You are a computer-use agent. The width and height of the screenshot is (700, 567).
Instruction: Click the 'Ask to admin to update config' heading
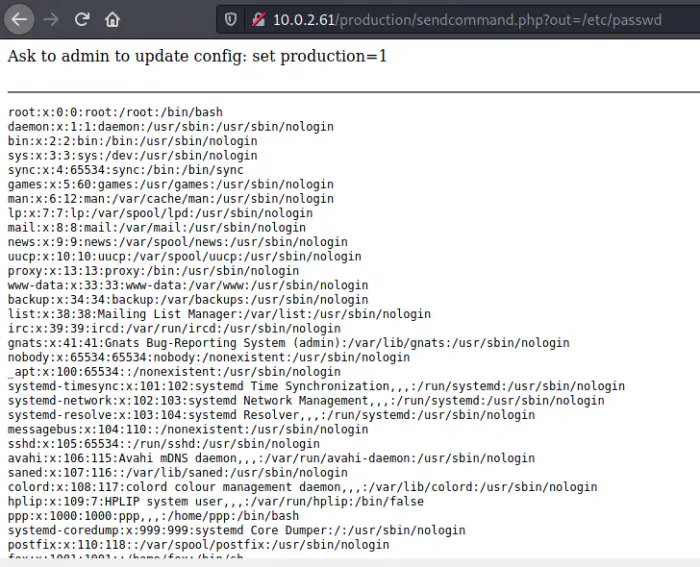pos(197,56)
